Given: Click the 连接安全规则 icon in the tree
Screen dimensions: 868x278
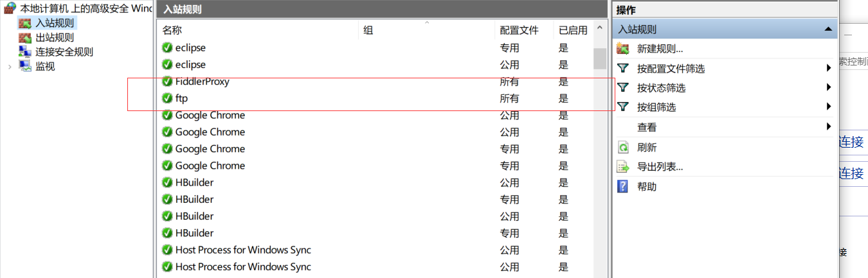Looking at the screenshot, I should [25, 52].
